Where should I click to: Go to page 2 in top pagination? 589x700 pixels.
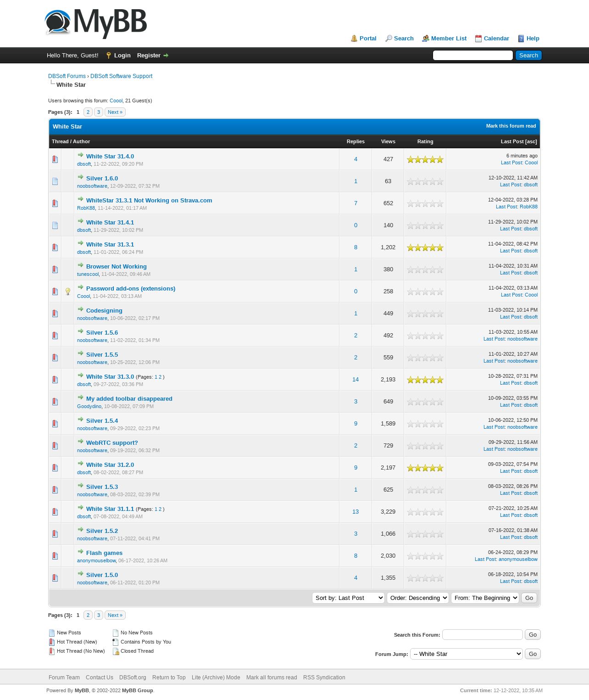[88, 112]
